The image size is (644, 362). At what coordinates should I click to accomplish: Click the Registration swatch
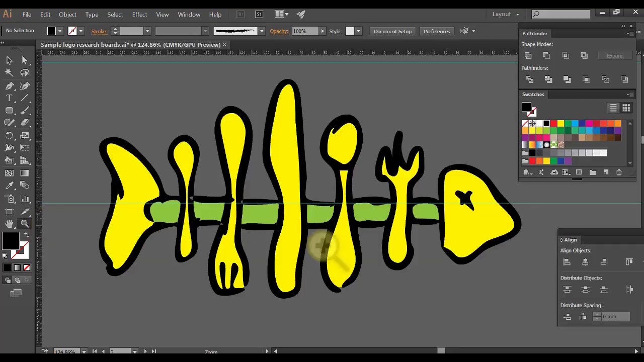(532, 124)
